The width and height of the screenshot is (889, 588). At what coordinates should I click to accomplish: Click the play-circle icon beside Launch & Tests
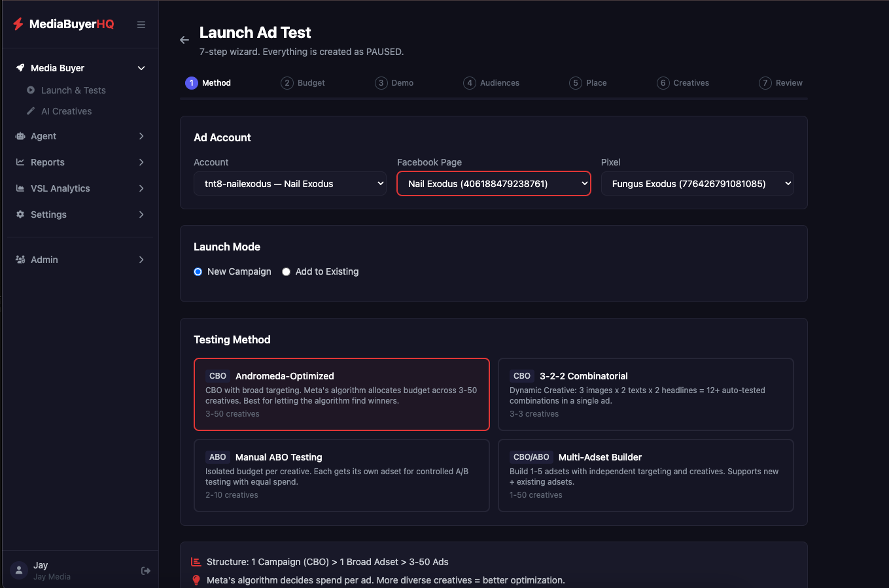coord(31,90)
